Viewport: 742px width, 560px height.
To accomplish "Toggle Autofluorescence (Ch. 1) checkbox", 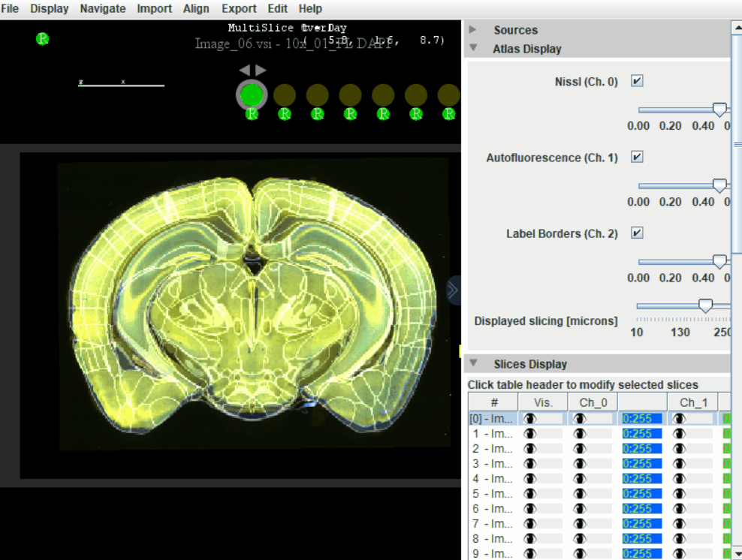I will click(637, 157).
